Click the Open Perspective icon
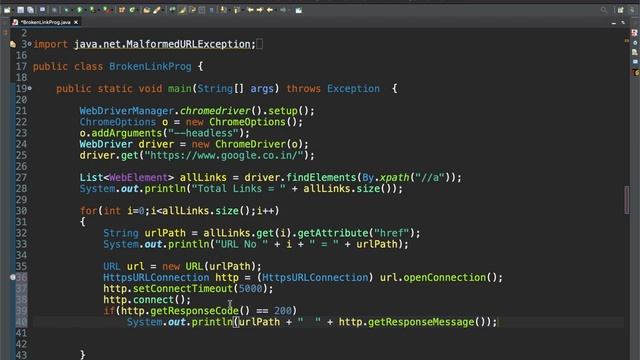 tap(620, 10)
